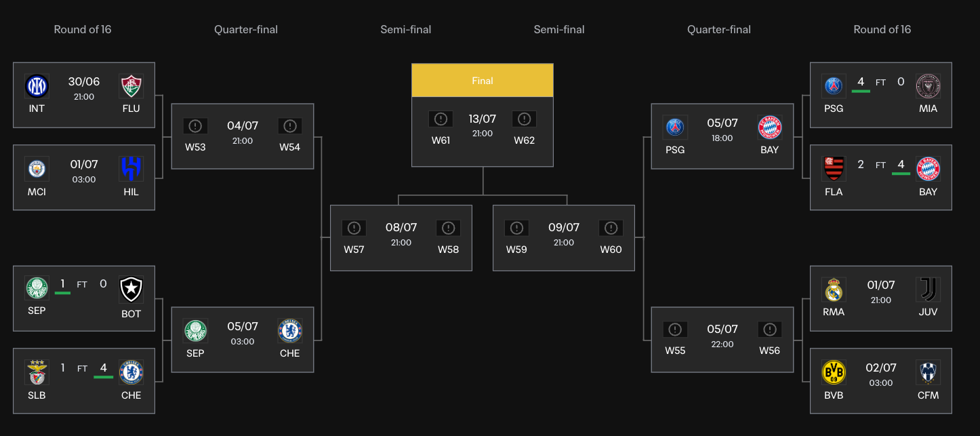Click PSG's winning score of 4
Image resolution: width=980 pixels, height=436 pixels.
[x=861, y=81]
